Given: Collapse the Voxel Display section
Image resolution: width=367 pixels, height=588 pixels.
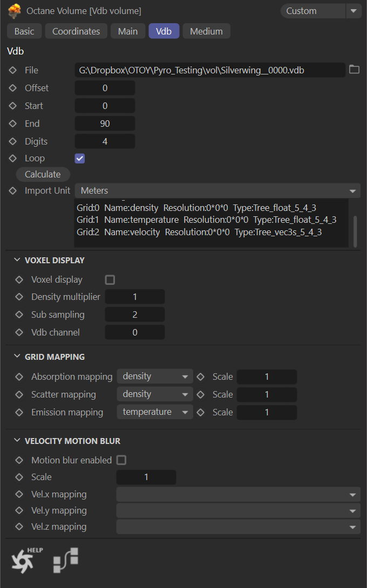Looking at the screenshot, I should pyautogui.click(x=17, y=260).
